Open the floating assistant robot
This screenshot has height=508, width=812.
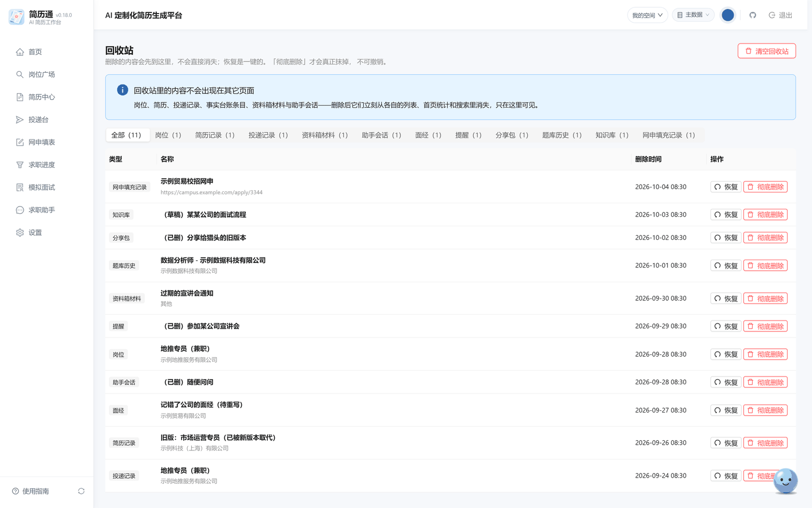[785, 481]
